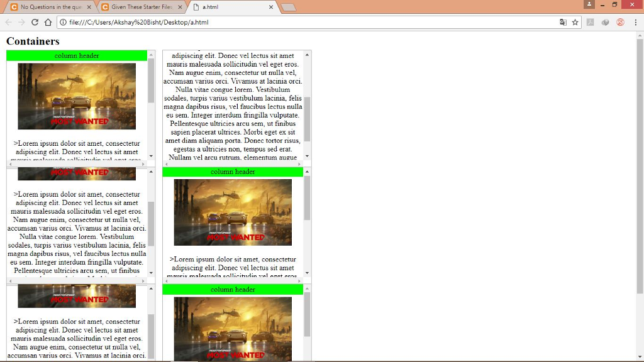The image size is (644, 362).
Task: Click the Most Wanted image in the bottom-right container
Action: pos(233,329)
